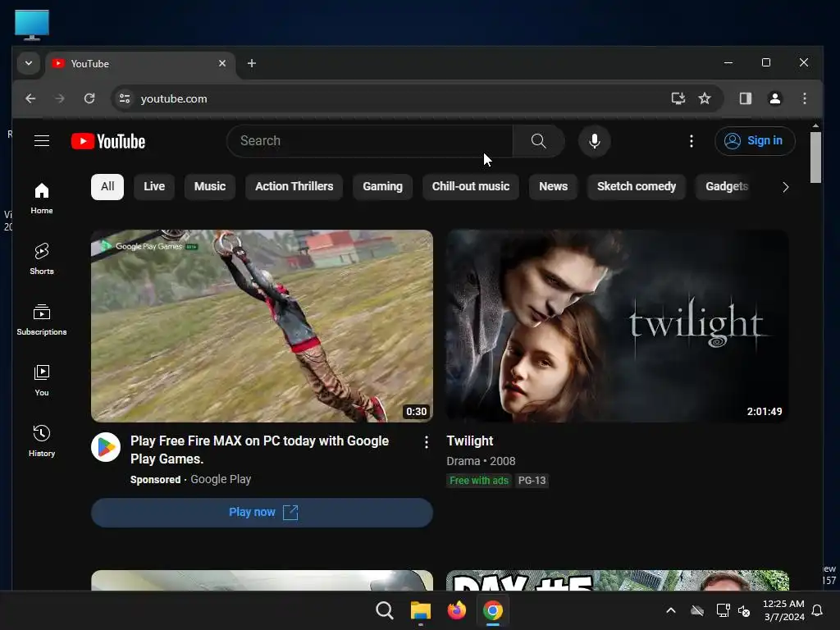840x630 pixels.
Task: Open the notifications bell in system tray
Action: tap(818, 610)
